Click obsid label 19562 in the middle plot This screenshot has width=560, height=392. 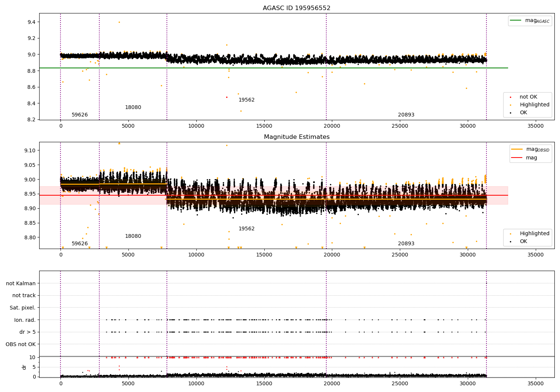pyautogui.click(x=246, y=228)
